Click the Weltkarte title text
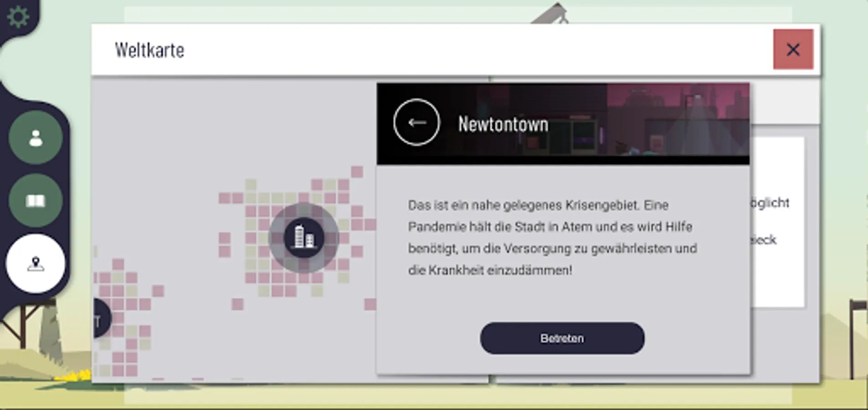 tap(150, 50)
